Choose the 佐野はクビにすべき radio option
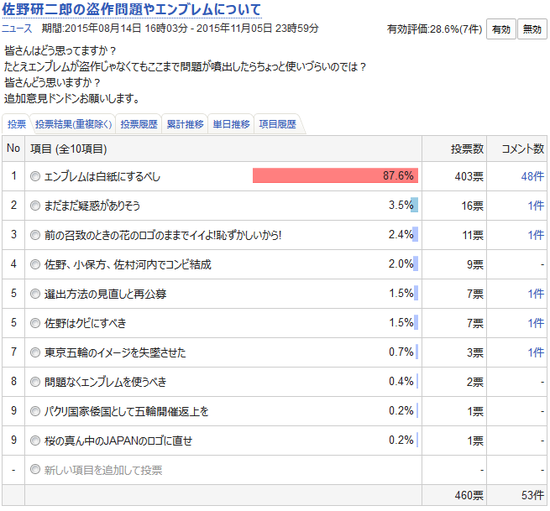Image resolution: width=550 pixels, height=511 pixels. 35,323
